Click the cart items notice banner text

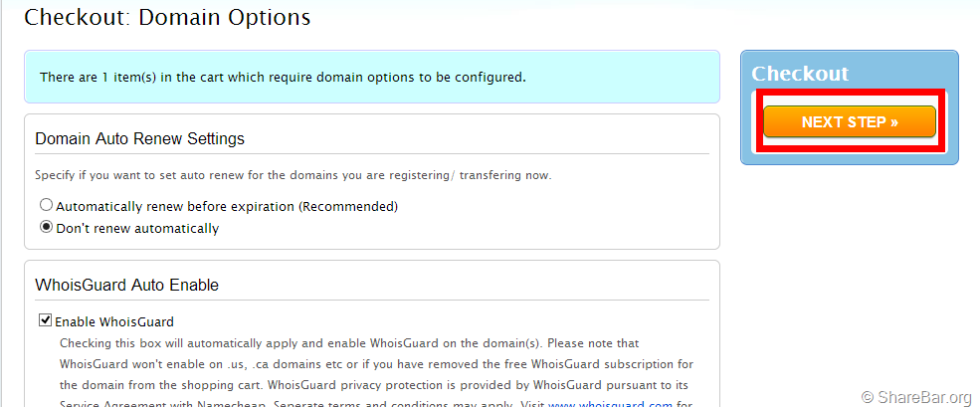[x=283, y=77]
